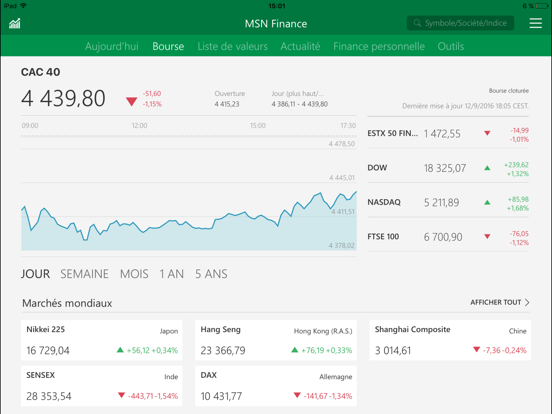Image resolution: width=552 pixels, height=414 pixels.
Task: Click the ESTX 50 red down arrow
Action: point(487,133)
